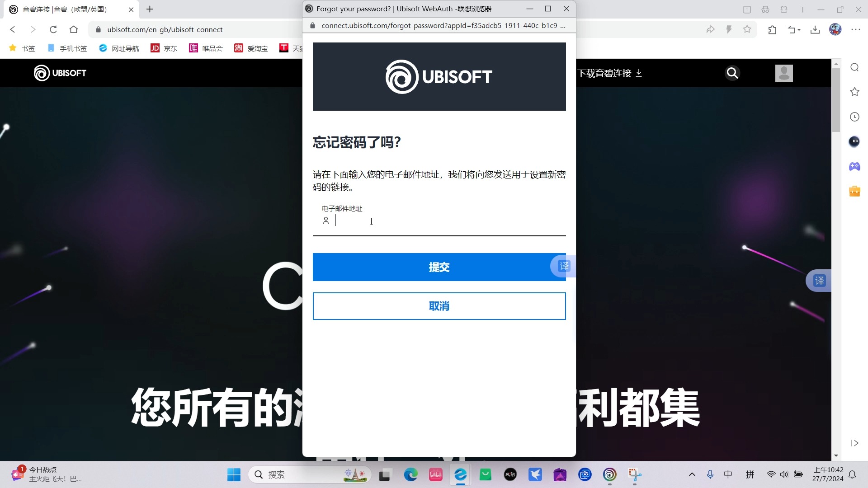Open the bilibili app from the taskbar

(x=435, y=474)
